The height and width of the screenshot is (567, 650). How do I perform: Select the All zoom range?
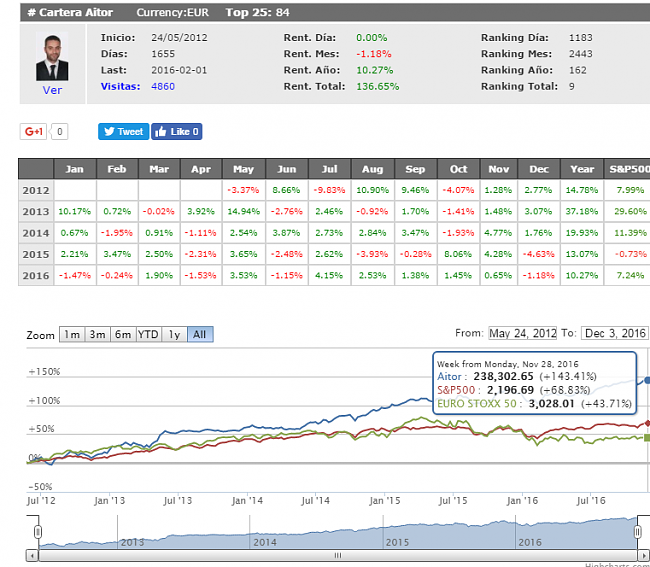[200, 334]
